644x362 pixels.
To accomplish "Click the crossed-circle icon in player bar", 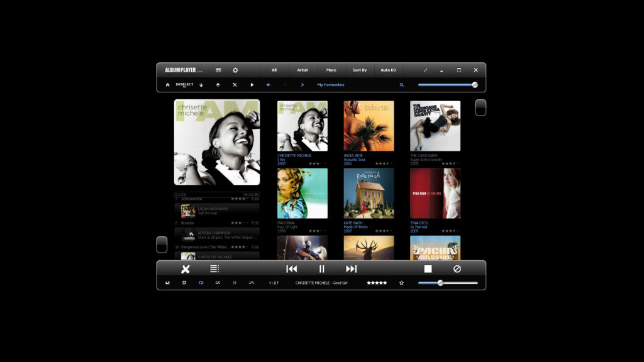I will pyautogui.click(x=457, y=269).
